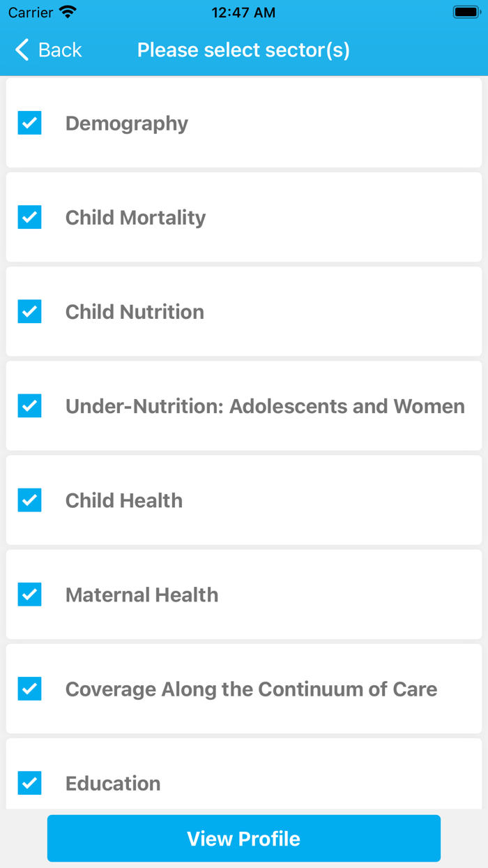This screenshot has width=488, height=868.
Task: Tap the back chevron arrow icon
Action: pyautogui.click(x=22, y=50)
